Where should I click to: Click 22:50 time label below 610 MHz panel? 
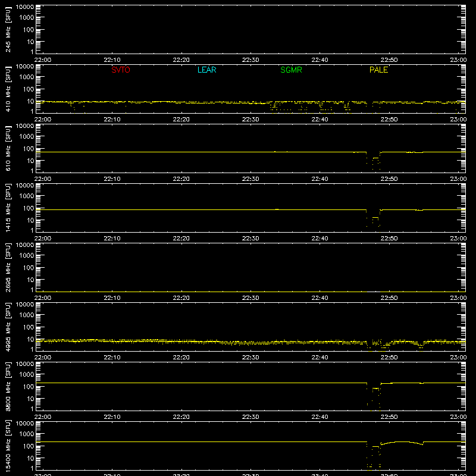389,179
